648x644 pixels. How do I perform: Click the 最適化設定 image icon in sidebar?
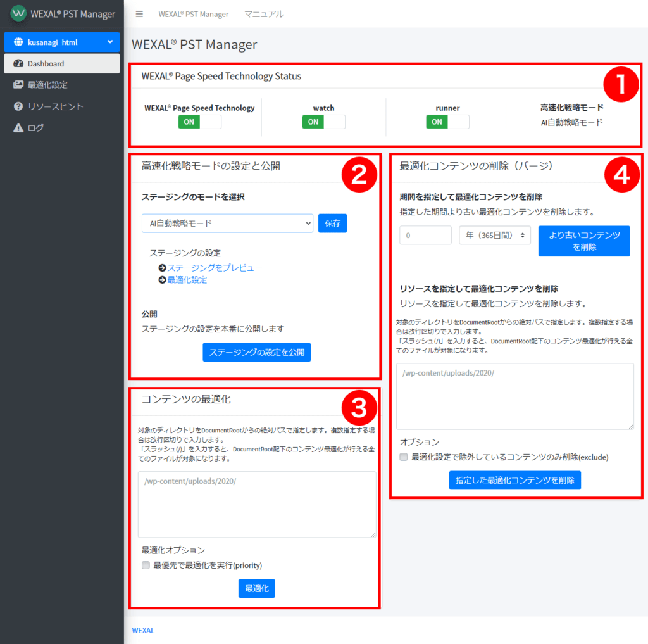coord(18,85)
